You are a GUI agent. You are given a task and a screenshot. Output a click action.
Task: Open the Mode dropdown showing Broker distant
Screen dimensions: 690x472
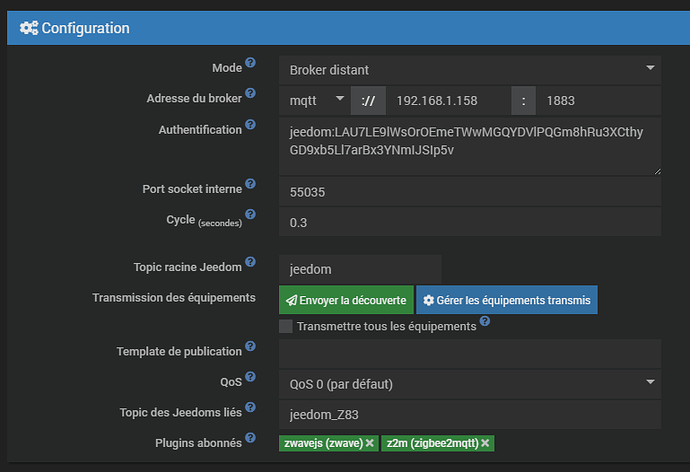coord(469,69)
